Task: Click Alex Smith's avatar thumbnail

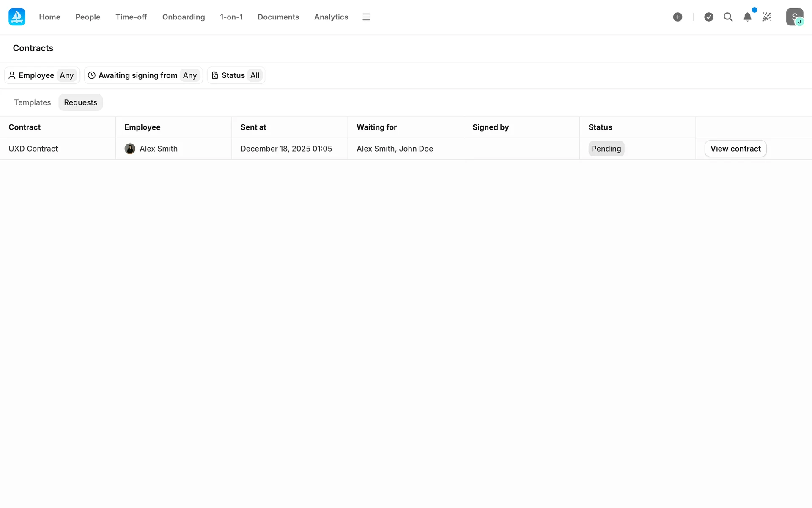Action: pyautogui.click(x=130, y=149)
